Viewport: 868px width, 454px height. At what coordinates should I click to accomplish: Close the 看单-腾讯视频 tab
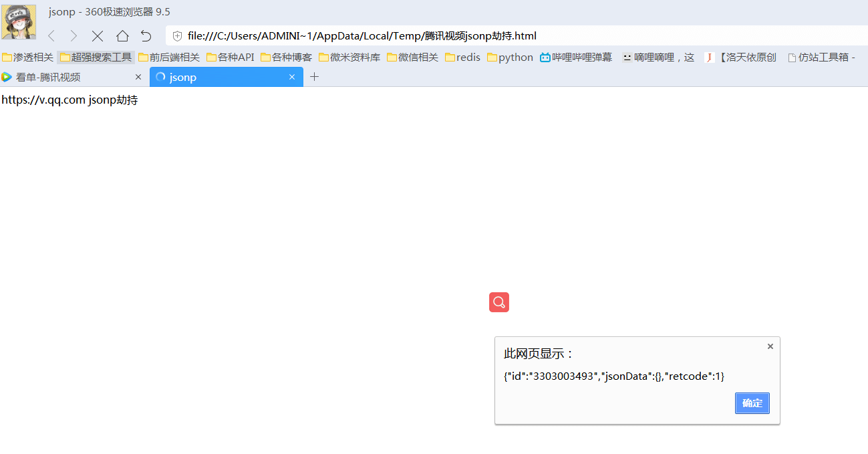click(138, 77)
